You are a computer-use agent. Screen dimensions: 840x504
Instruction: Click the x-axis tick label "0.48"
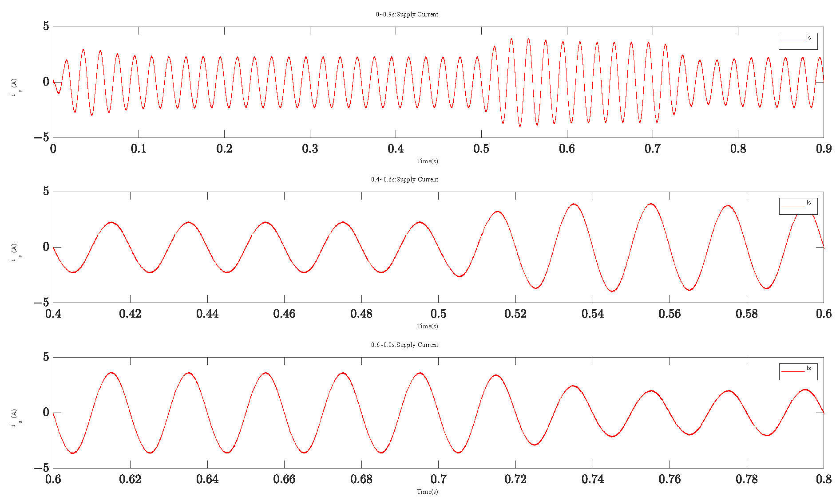coord(361,314)
